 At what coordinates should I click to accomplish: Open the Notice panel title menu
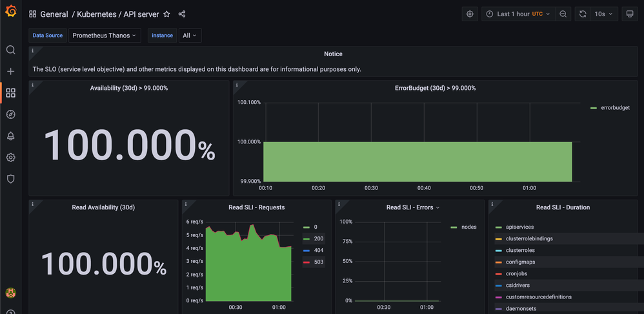pos(333,54)
